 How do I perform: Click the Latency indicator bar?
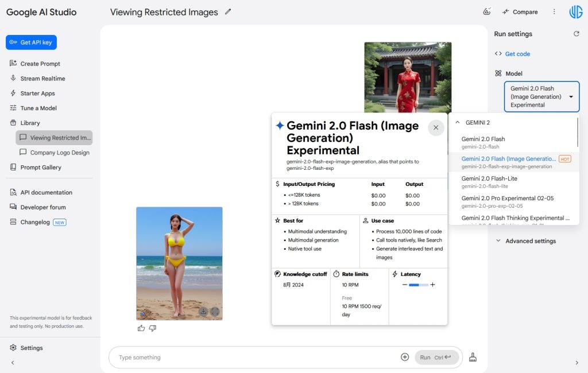coord(419,285)
